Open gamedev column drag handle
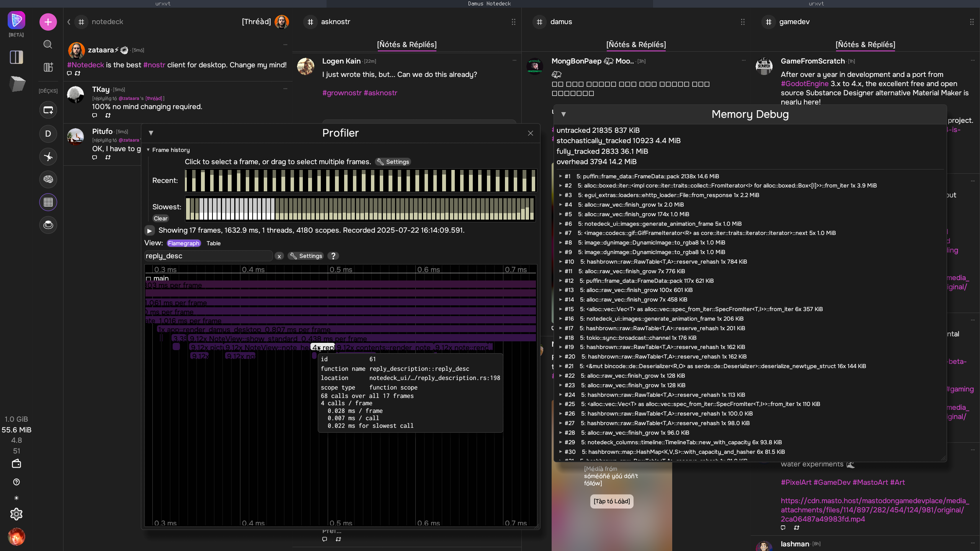The height and width of the screenshot is (551, 980). coord(972,22)
